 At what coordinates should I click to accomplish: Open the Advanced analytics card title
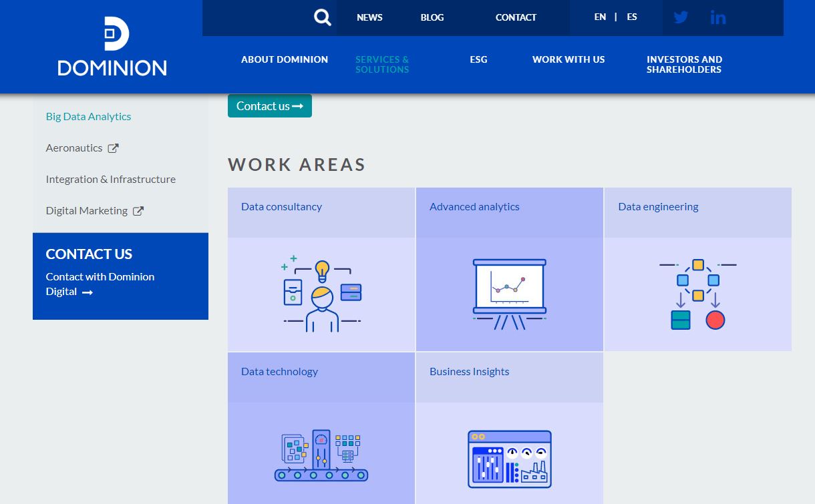[474, 207]
